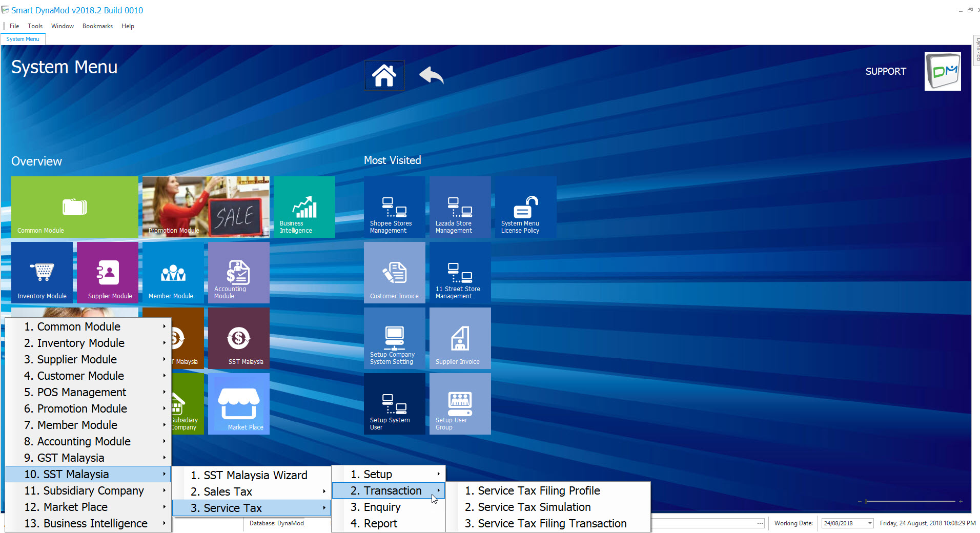
Task: Select 11. Subsidiary Company menu entry
Action: (x=88, y=490)
